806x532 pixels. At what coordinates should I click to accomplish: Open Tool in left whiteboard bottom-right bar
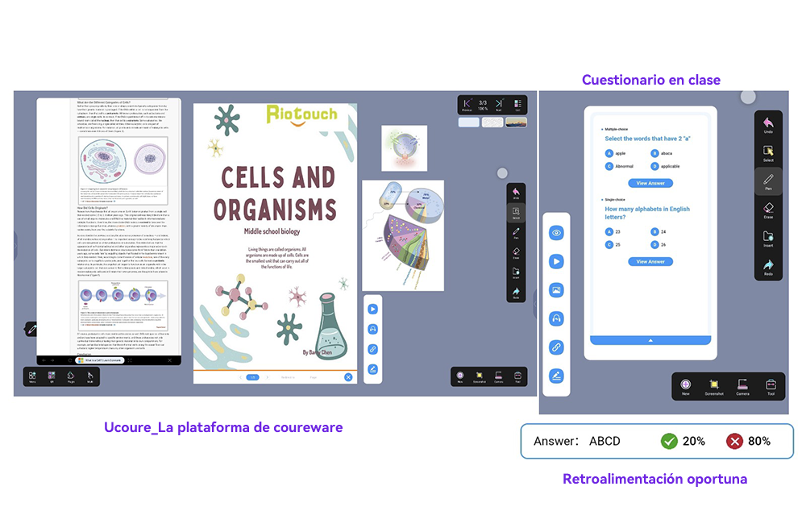(x=517, y=376)
